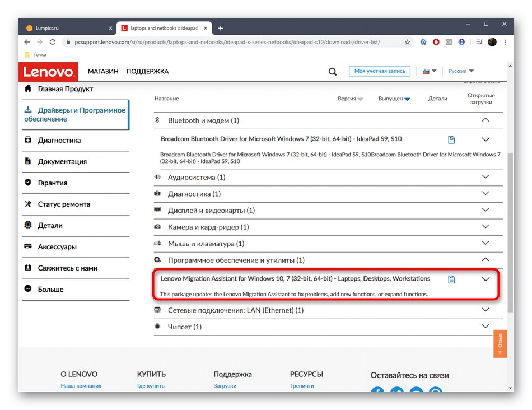Click the orange Отзыв feedback button
Viewport: 532px width, 410px height.
point(500,343)
